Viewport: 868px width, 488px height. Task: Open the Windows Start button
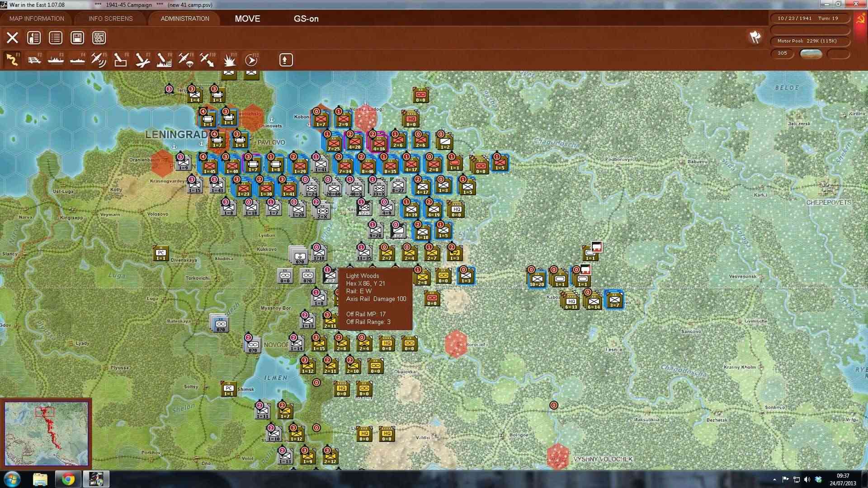[12, 479]
